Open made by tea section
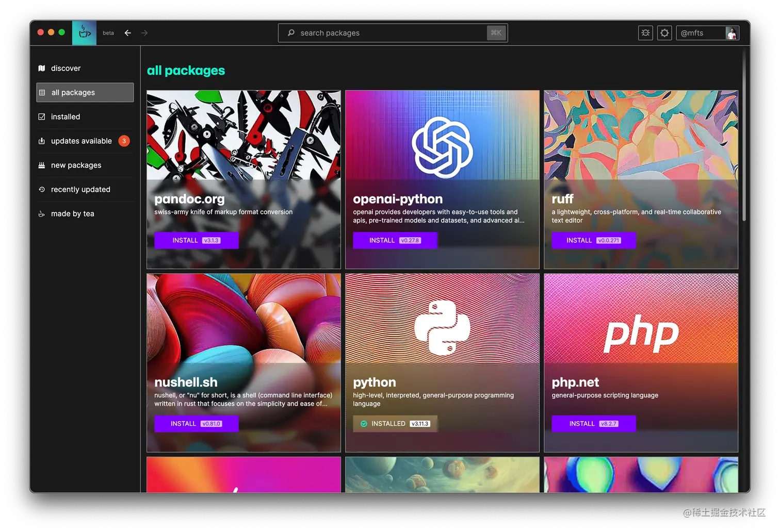 [x=85, y=213]
